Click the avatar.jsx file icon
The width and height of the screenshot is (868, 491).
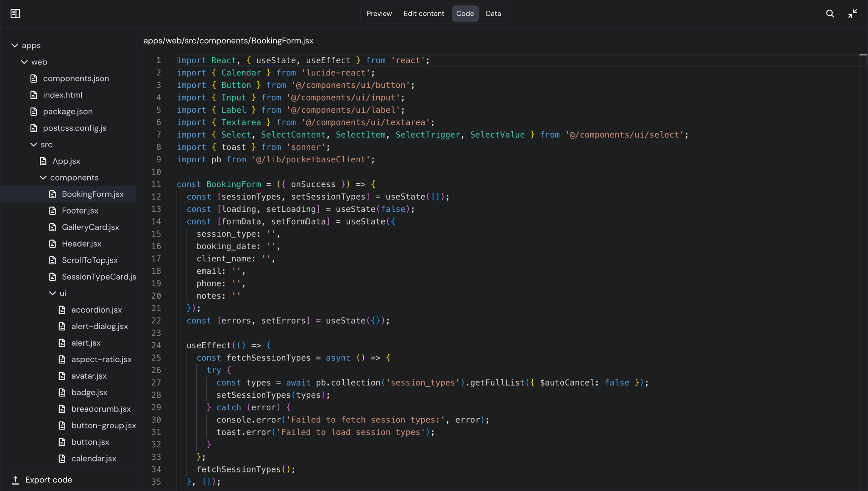coord(62,376)
